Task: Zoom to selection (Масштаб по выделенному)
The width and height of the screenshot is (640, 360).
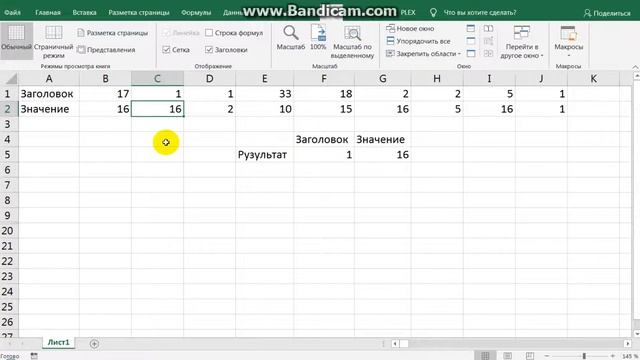Action: point(352,42)
